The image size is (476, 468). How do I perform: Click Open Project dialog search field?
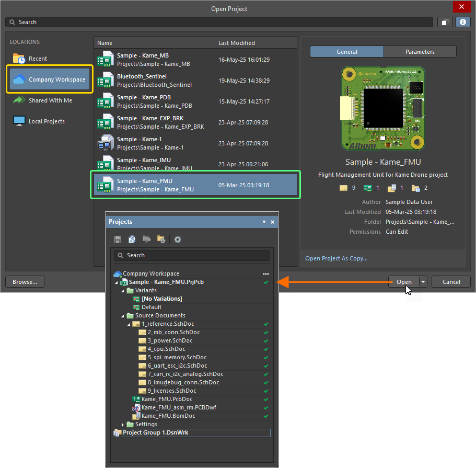click(x=219, y=22)
